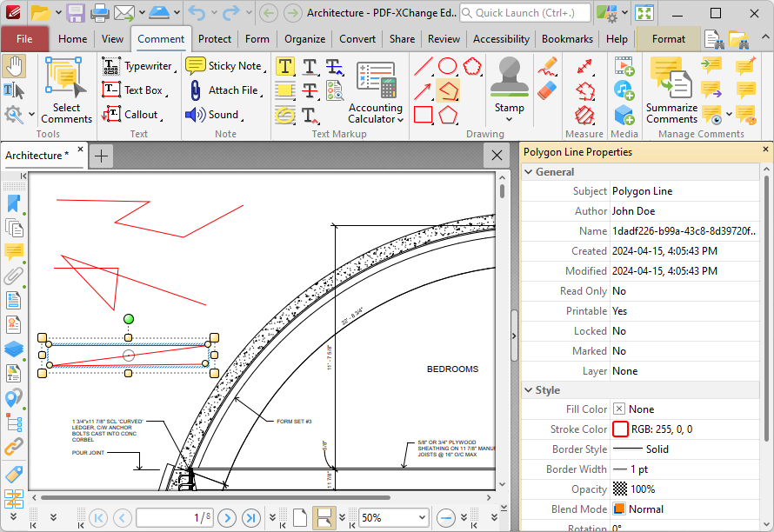Select the Highlight Text tool
Viewport: 774px width, 532px height.
[x=285, y=66]
